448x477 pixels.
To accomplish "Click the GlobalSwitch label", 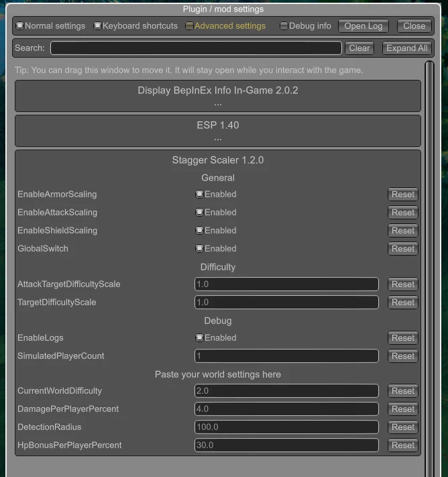I will pyautogui.click(x=43, y=248).
